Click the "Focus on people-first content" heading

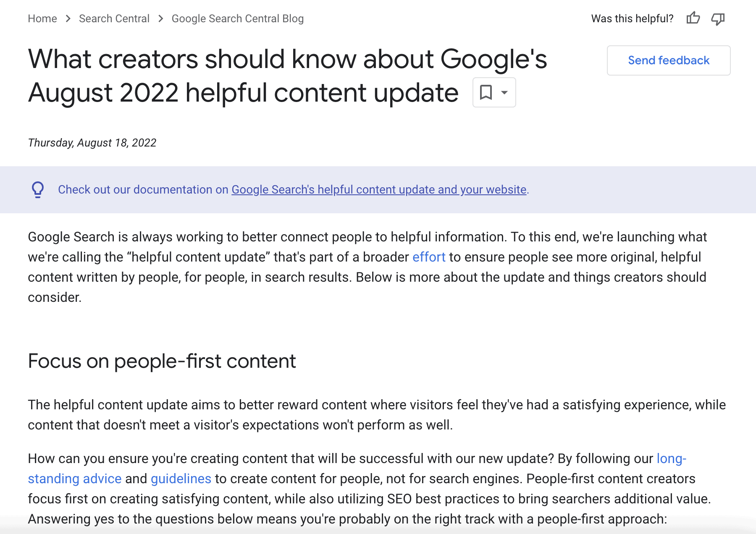(x=162, y=361)
